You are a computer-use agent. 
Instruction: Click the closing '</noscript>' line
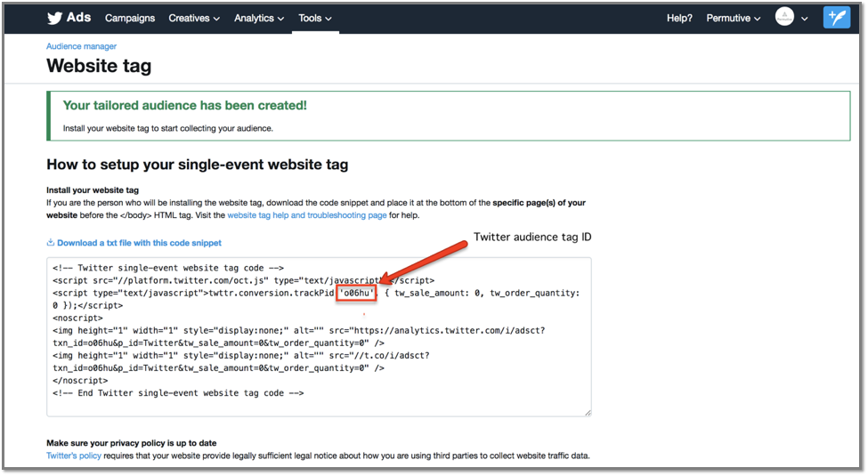[80, 381]
